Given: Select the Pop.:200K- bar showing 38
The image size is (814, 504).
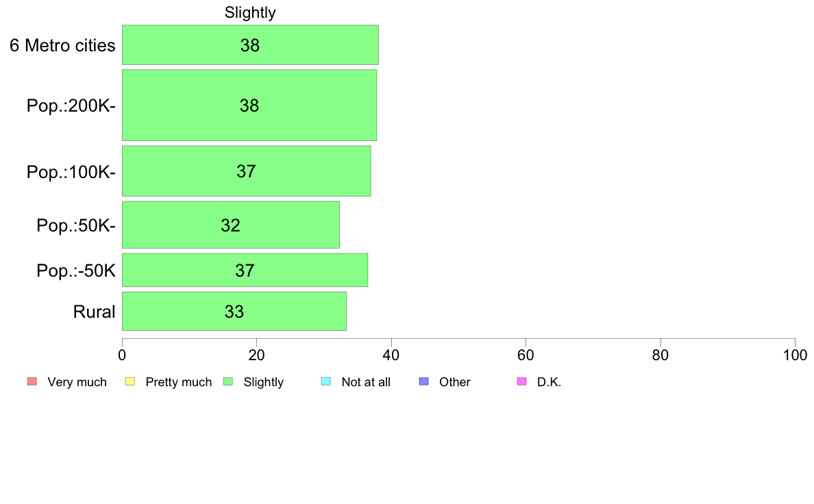Looking at the screenshot, I should [x=249, y=105].
